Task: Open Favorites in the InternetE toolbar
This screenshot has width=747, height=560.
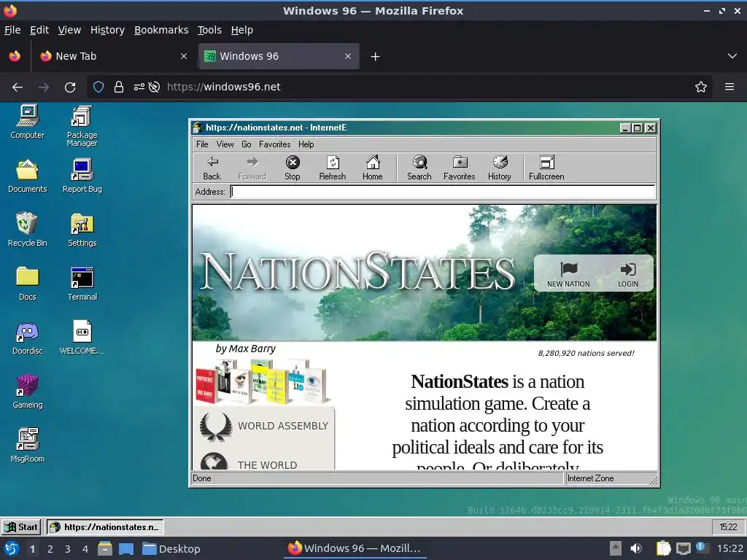Action: (460, 168)
